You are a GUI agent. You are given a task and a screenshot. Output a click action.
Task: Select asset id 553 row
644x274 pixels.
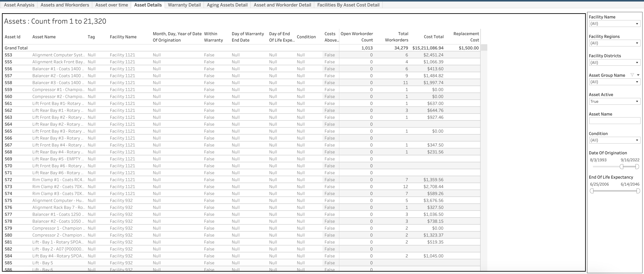(x=8, y=55)
